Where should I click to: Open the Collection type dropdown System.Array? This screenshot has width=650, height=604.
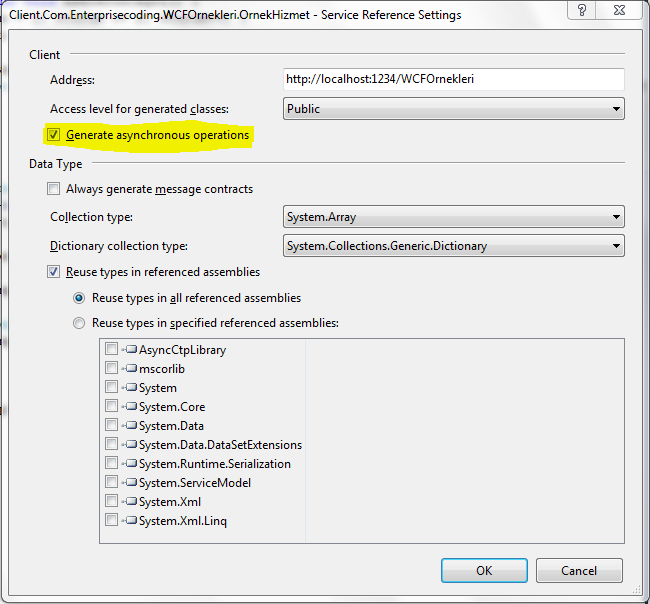coord(454,217)
